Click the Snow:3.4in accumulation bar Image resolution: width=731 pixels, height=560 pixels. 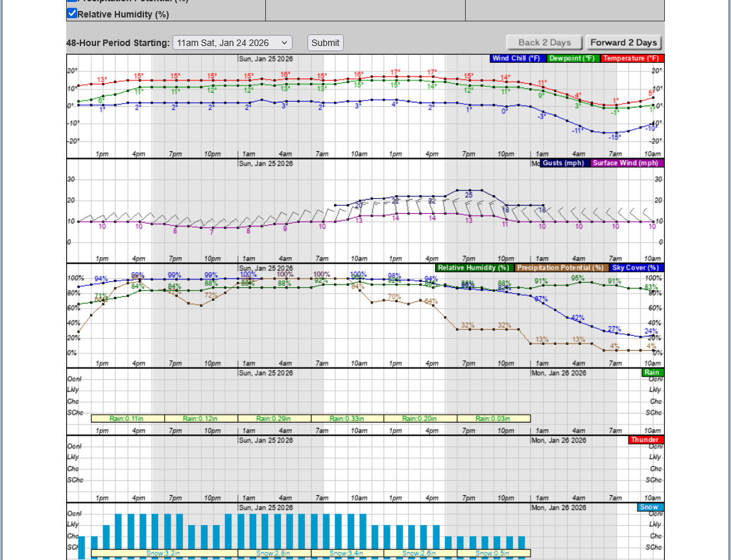(x=347, y=554)
